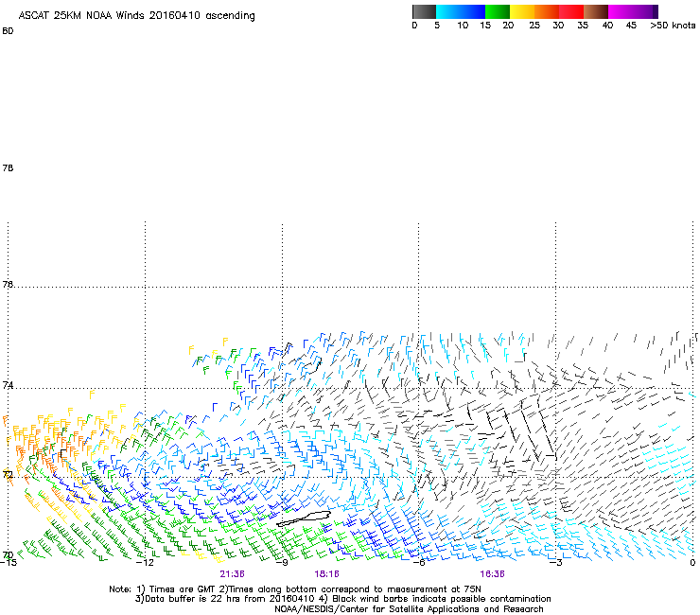Click the '30' label under the color bar
Screen dimensions: 700x615
558,26
